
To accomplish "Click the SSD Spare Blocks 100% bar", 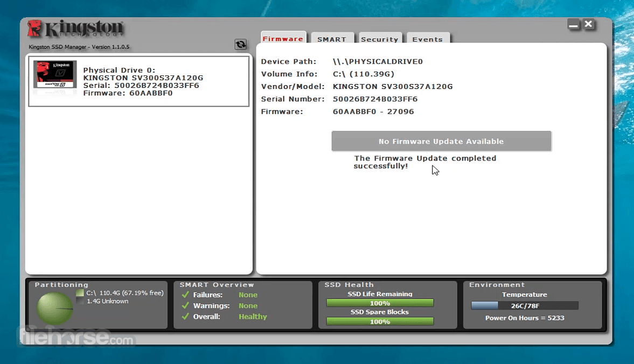I will coord(380,321).
